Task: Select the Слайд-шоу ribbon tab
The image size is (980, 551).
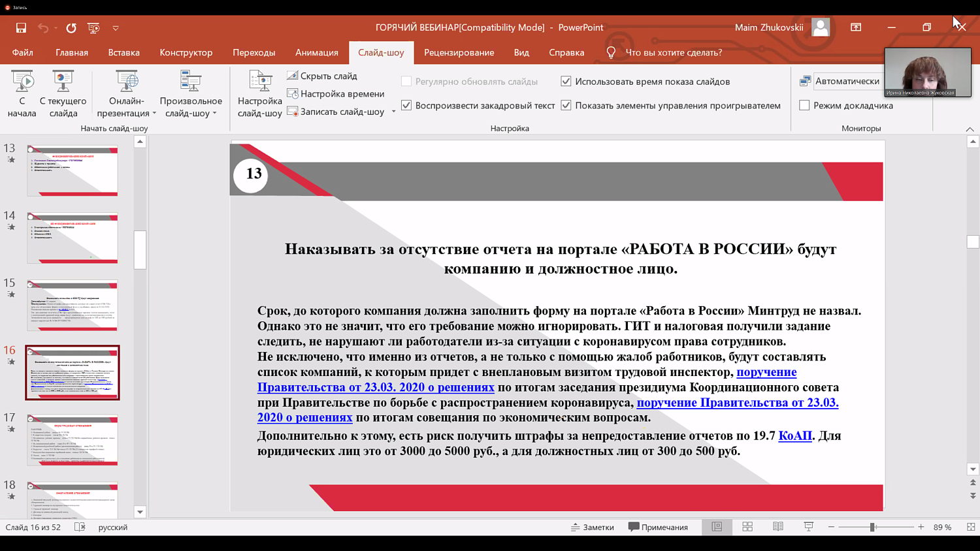Action: point(381,52)
